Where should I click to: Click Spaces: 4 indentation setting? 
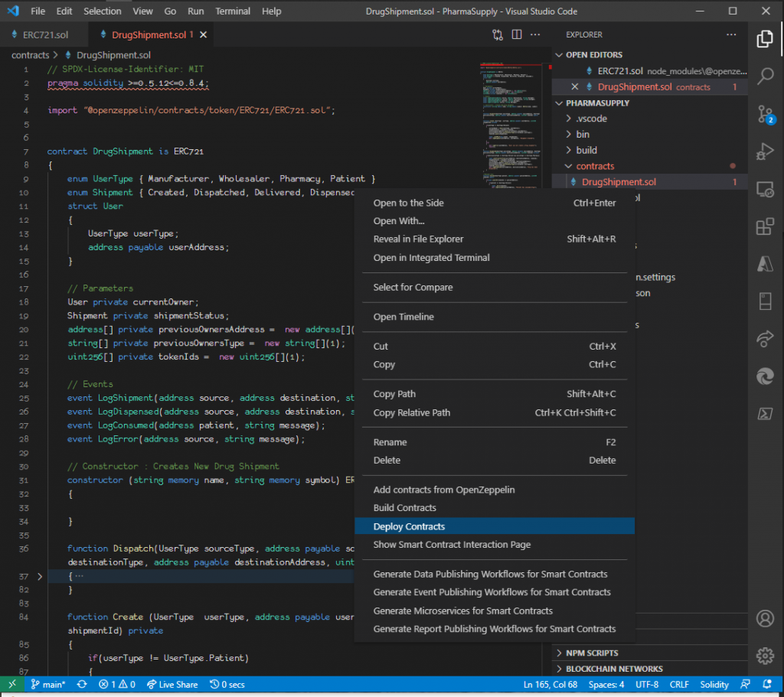606,684
